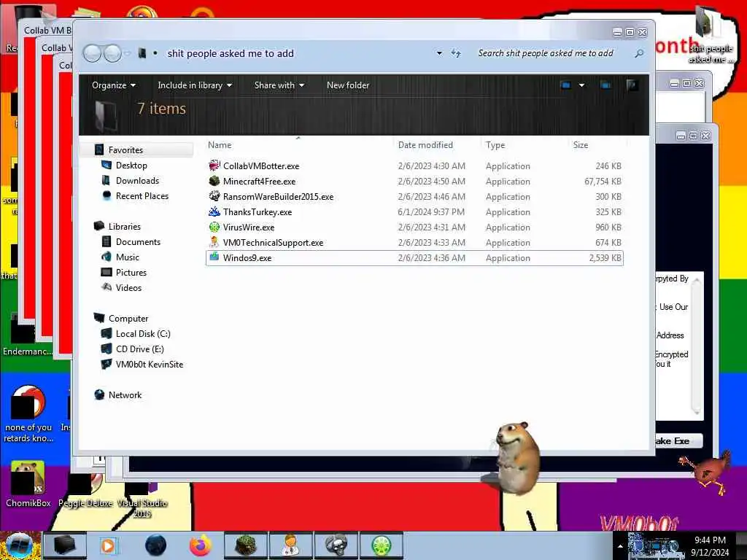This screenshot has height=560, width=747.
Task: Open Music library
Action: [127, 257]
